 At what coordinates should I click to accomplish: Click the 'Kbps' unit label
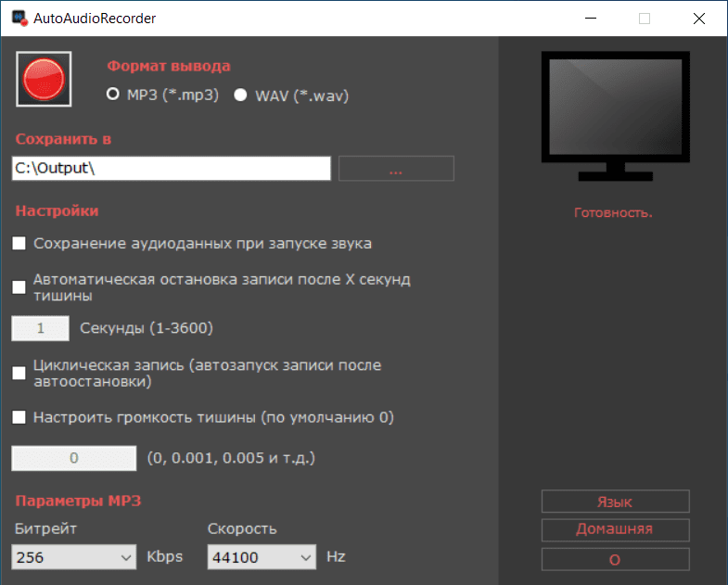click(x=165, y=556)
